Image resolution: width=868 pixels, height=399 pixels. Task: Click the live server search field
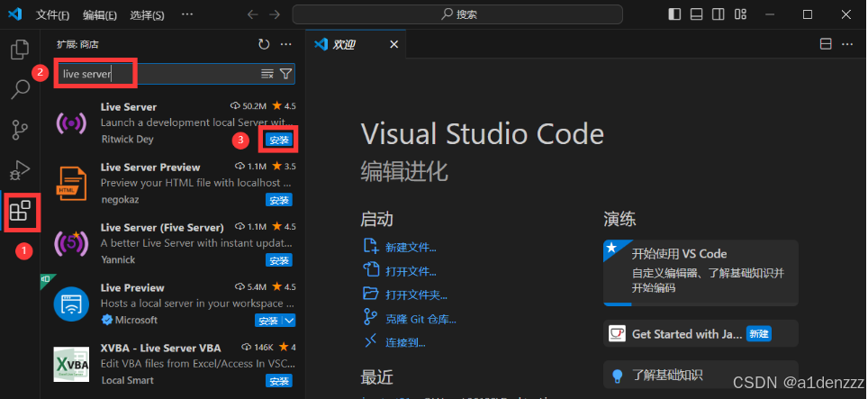pos(175,74)
